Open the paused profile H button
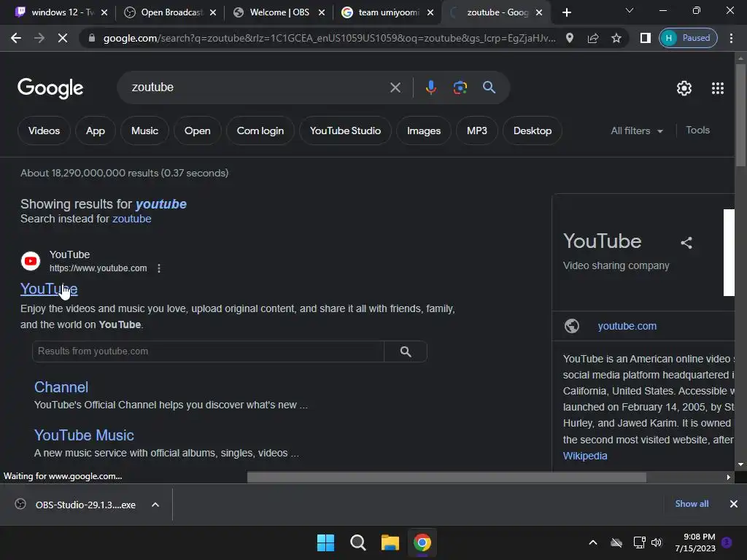The width and height of the screenshot is (747, 560). (x=688, y=38)
